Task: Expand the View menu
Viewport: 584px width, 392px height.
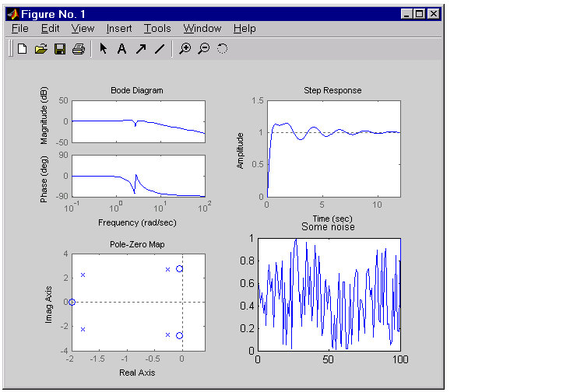Action: [x=83, y=29]
